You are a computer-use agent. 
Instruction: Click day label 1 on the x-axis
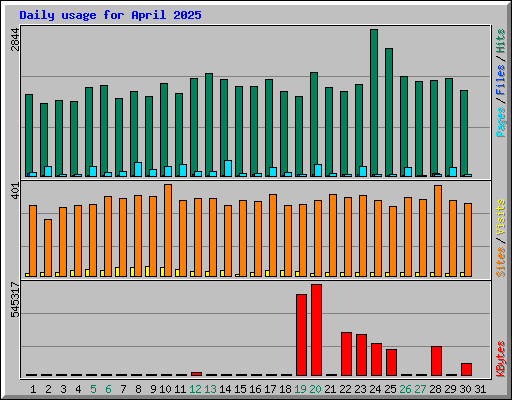click(33, 389)
